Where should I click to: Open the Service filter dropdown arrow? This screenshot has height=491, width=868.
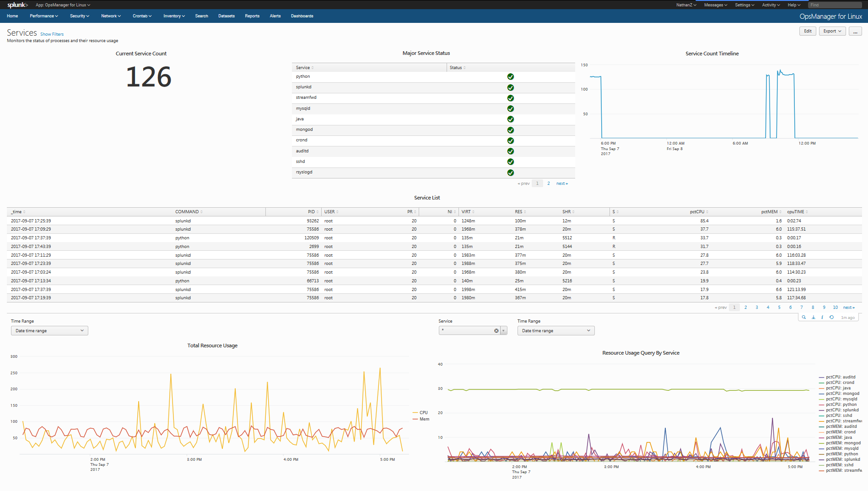pos(504,330)
